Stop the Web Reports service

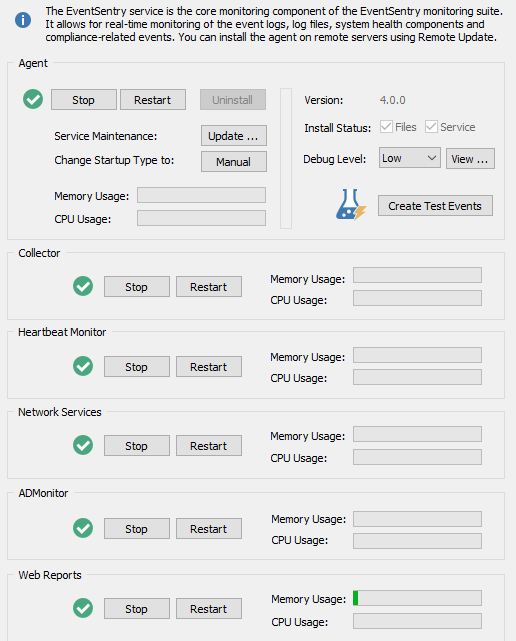point(137,609)
